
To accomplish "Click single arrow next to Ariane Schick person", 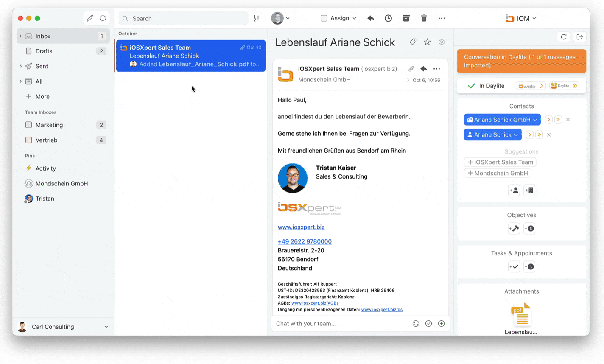I will click(530, 135).
